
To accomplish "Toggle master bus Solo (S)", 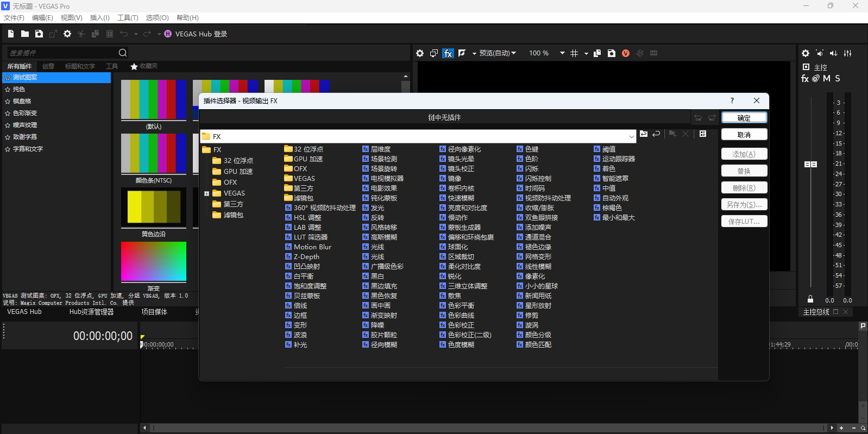I will tap(838, 79).
